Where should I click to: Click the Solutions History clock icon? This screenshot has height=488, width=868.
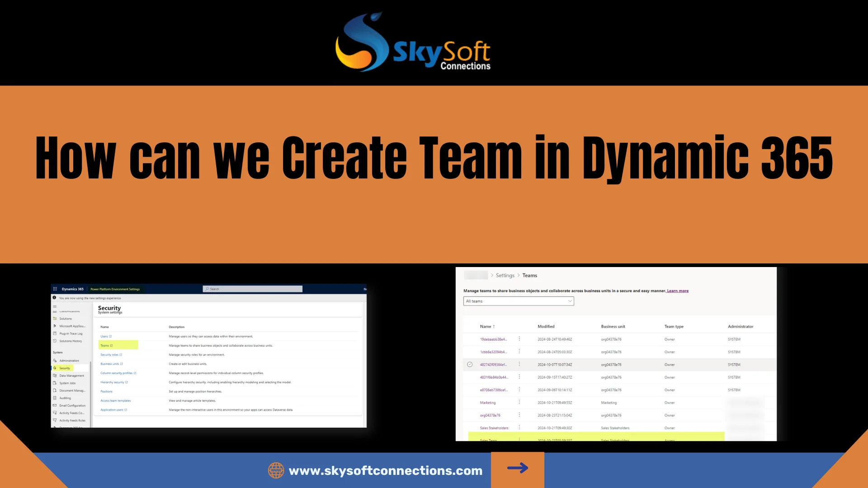pos(55,341)
